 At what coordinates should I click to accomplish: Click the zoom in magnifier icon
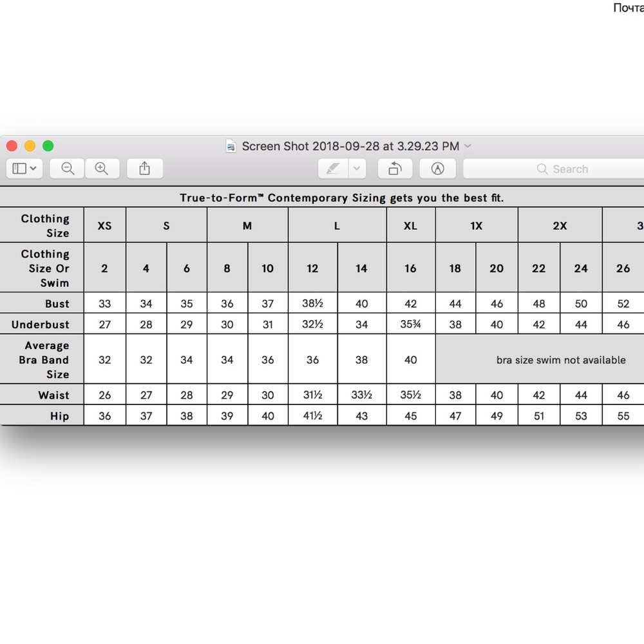click(102, 168)
